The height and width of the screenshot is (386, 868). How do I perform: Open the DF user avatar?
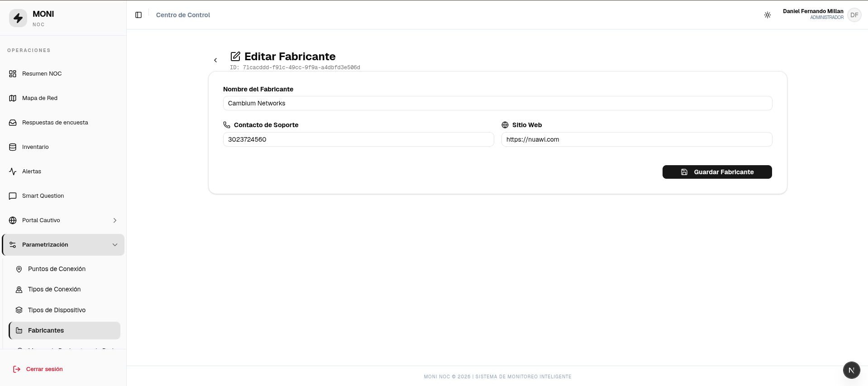pos(854,15)
